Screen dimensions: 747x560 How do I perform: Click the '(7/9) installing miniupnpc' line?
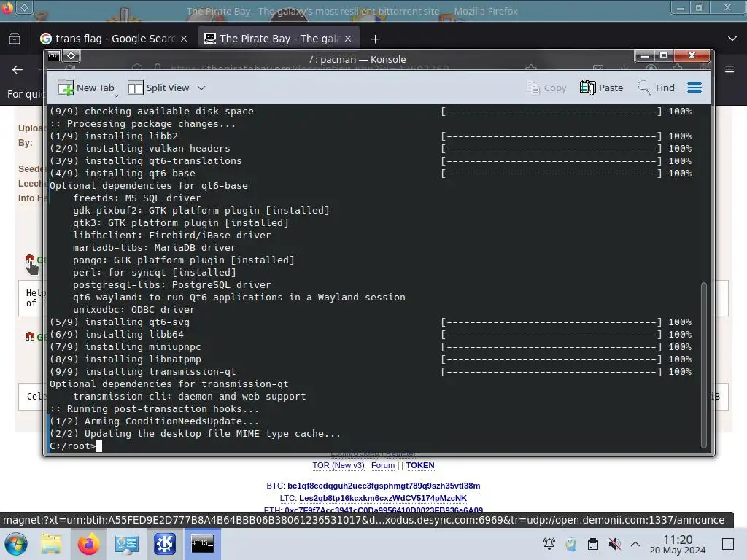pyautogui.click(x=125, y=346)
